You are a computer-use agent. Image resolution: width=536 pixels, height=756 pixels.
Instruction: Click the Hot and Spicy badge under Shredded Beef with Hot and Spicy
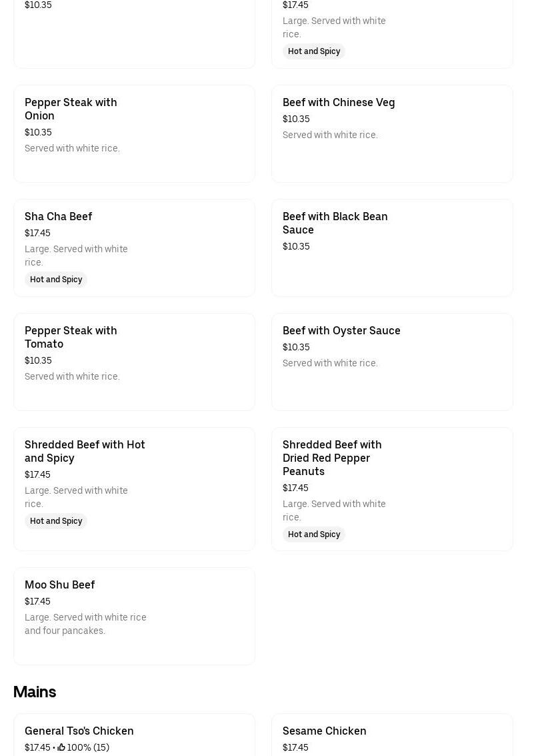tap(56, 521)
